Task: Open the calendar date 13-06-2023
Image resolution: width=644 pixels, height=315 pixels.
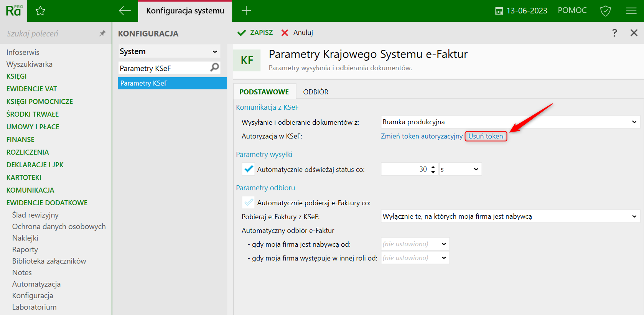Action: coord(521,11)
